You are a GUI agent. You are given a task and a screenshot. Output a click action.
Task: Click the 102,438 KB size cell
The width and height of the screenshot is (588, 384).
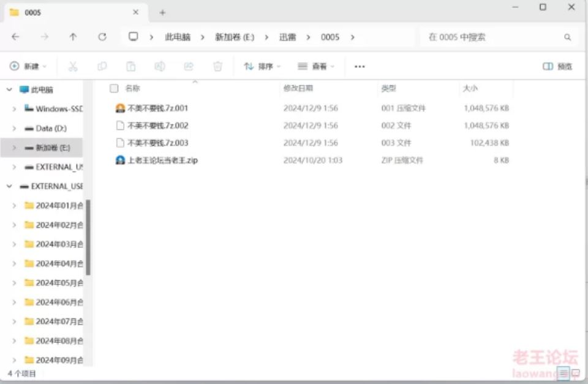[489, 143]
